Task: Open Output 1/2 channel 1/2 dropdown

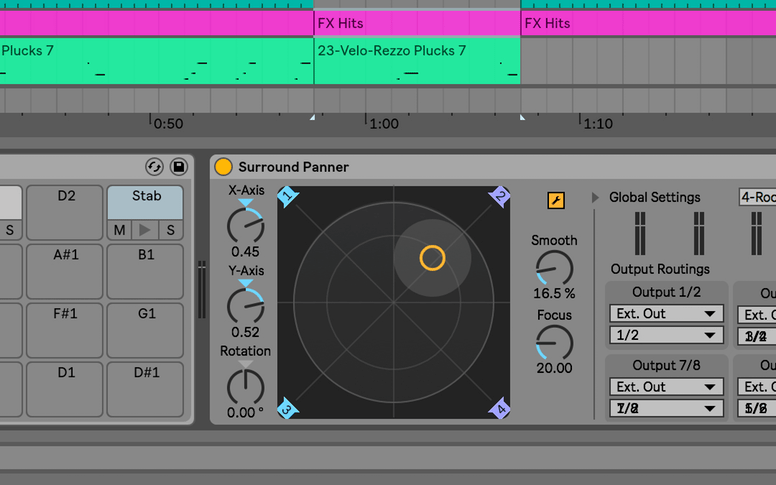Action: pyautogui.click(x=666, y=335)
